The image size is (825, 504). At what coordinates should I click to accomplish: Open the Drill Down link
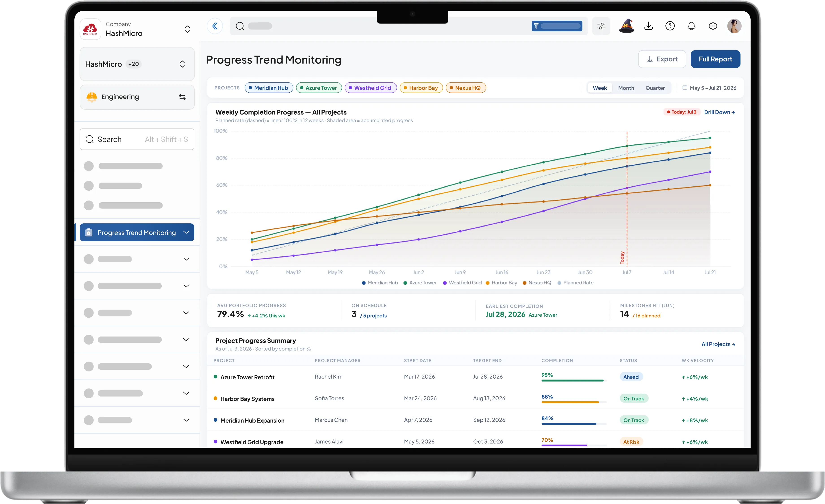coord(719,112)
